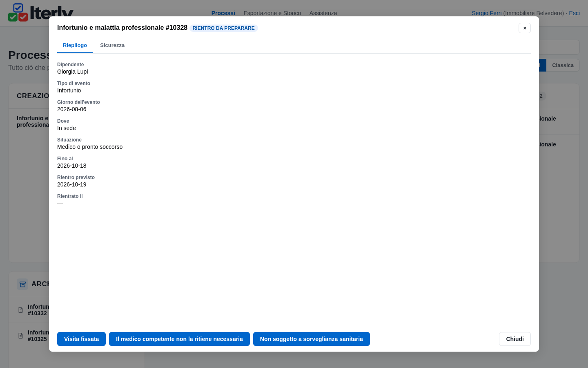This screenshot has height=368, width=588.
Task: Click the Giorno dell'evento label
Action: [x=78, y=102]
